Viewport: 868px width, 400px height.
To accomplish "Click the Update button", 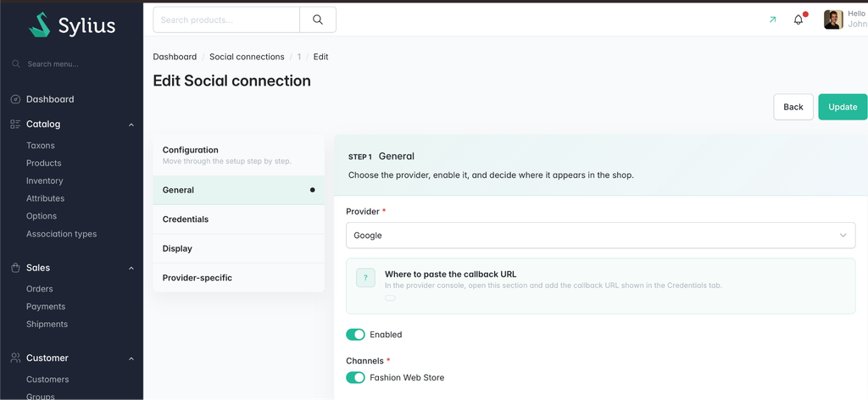I will pos(843,107).
